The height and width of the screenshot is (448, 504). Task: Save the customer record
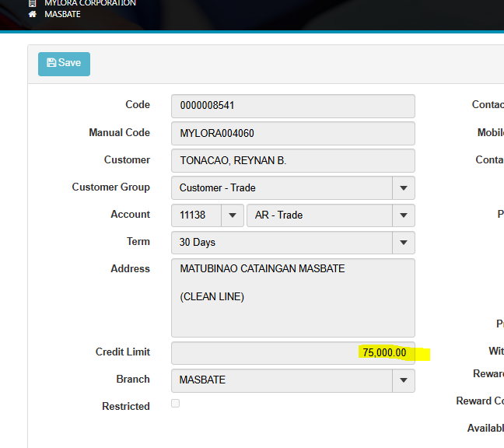pos(64,64)
